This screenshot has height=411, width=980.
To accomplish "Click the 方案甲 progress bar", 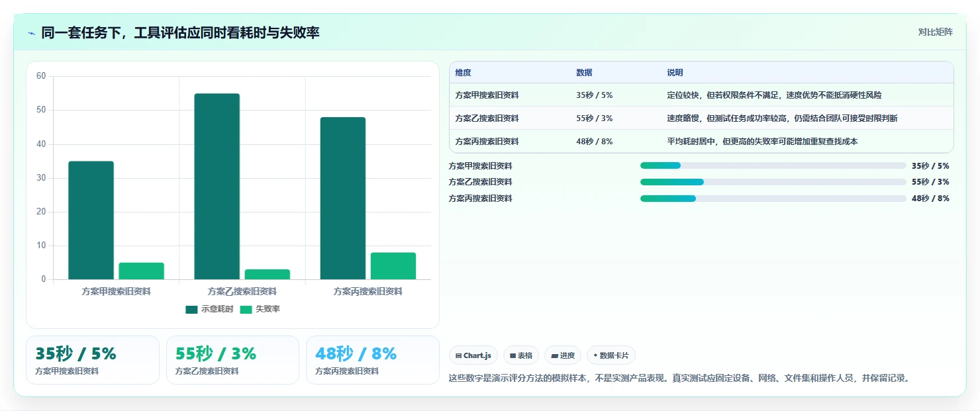I will pyautogui.click(x=773, y=165).
